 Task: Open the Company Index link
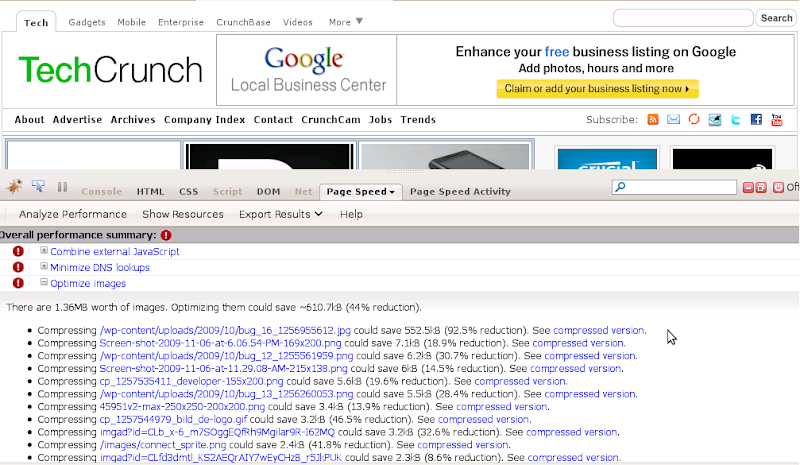coord(204,119)
